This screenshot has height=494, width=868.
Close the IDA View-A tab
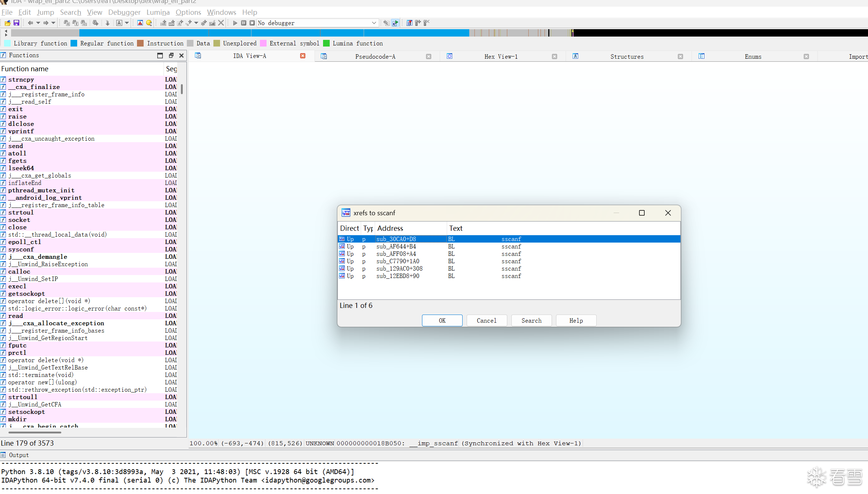(x=303, y=56)
